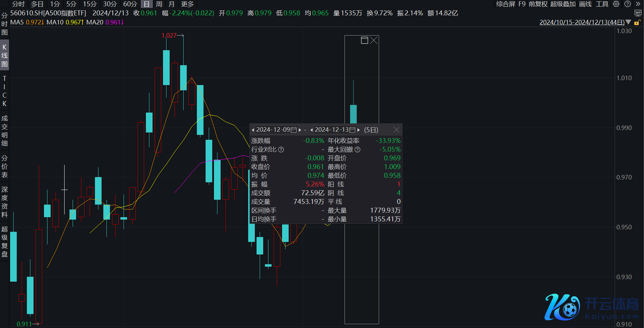The width and height of the screenshot is (644, 328).
Task: Open the end date calendar picker
Action: tap(353, 130)
